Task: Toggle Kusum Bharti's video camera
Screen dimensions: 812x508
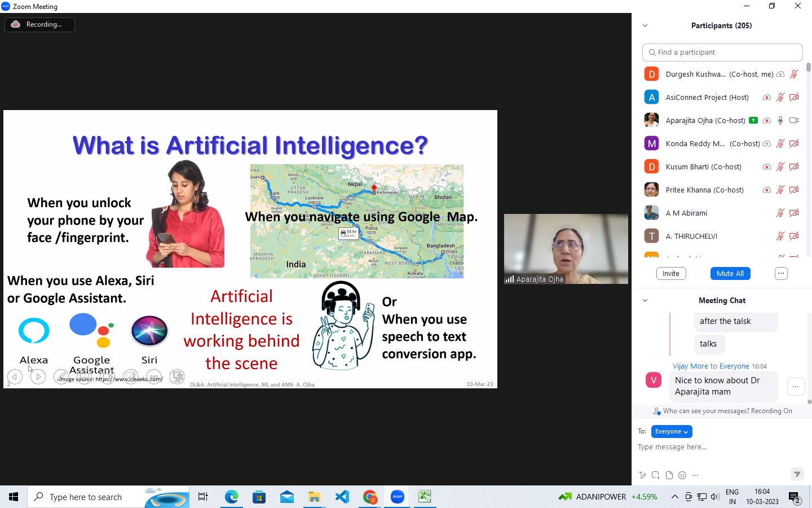Action: pyautogui.click(x=794, y=167)
